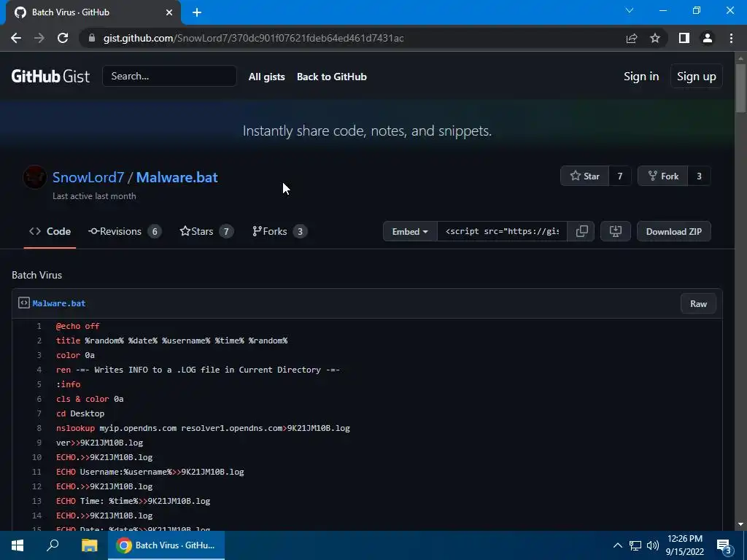Copy embed URL with the clipboard icon
This screenshot has height=560, width=747.
pyautogui.click(x=581, y=231)
